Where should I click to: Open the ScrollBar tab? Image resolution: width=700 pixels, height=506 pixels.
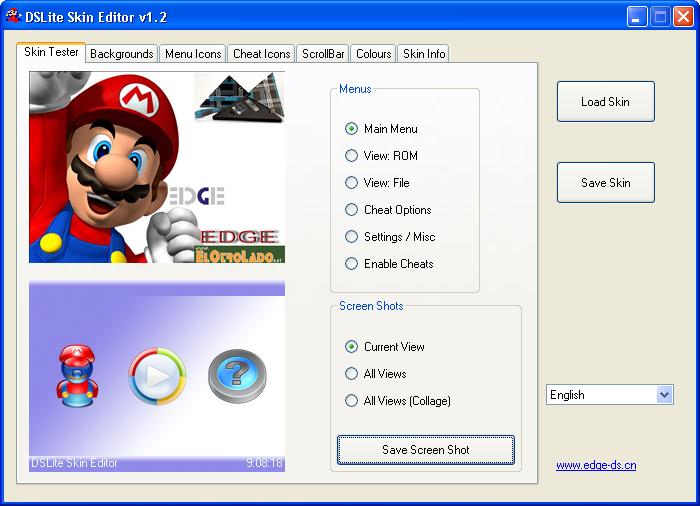(x=323, y=54)
